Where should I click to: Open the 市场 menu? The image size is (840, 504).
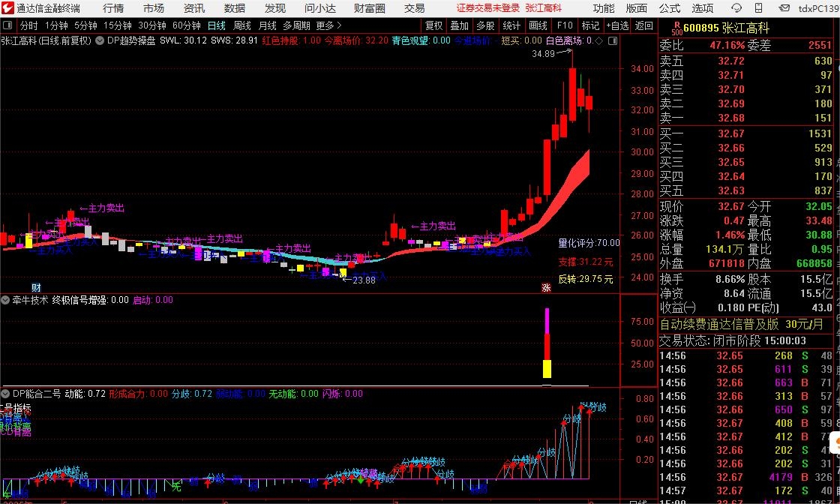pyautogui.click(x=154, y=8)
